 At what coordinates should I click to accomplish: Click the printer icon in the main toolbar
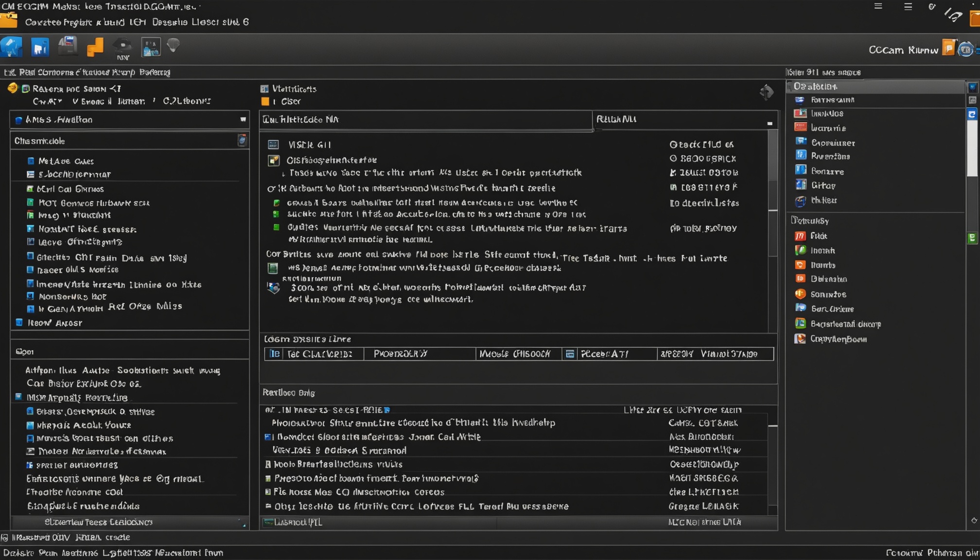click(x=68, y=46)
